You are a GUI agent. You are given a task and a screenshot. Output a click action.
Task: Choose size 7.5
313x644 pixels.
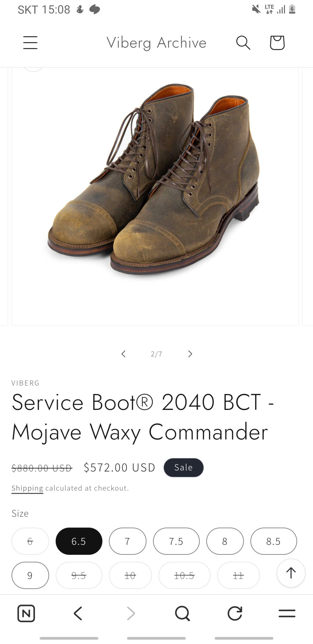pyautogui.click(x=176, y=541)
